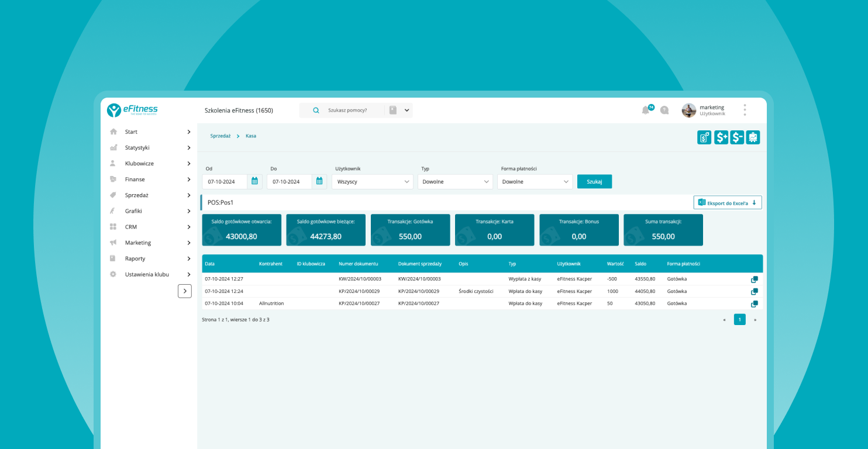Click the cash deposit dollar-plus icon

(x=721, y=137)
